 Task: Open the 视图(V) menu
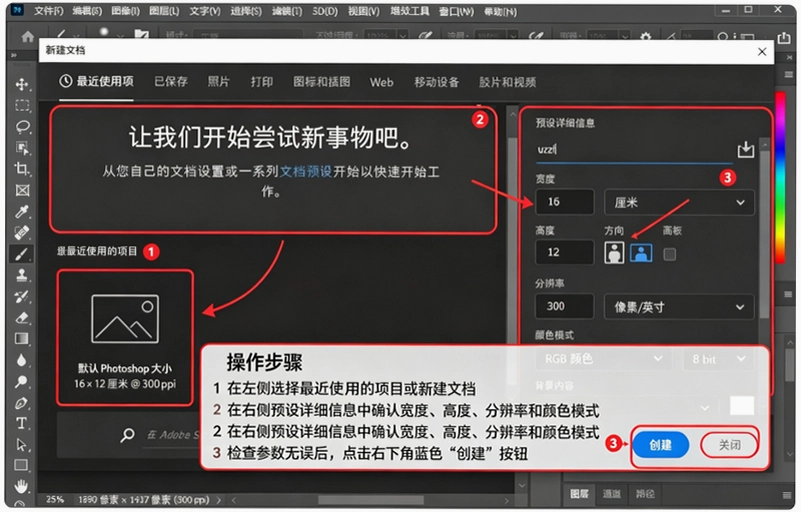[363, 11]
